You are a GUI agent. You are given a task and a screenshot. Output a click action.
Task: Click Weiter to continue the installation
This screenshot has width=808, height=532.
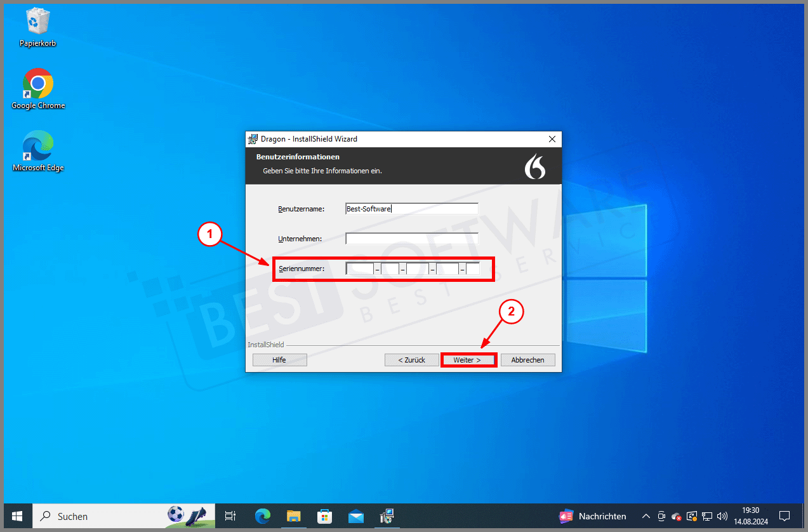click(468, 359)
